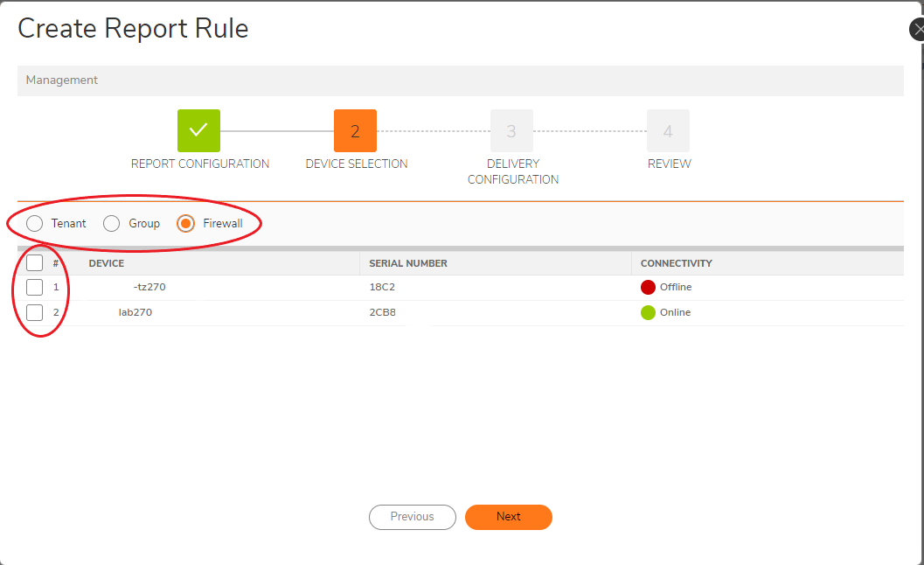Close the Create Report Rule dialog
This screenshot has height=565, width=924.
[917, 29]
